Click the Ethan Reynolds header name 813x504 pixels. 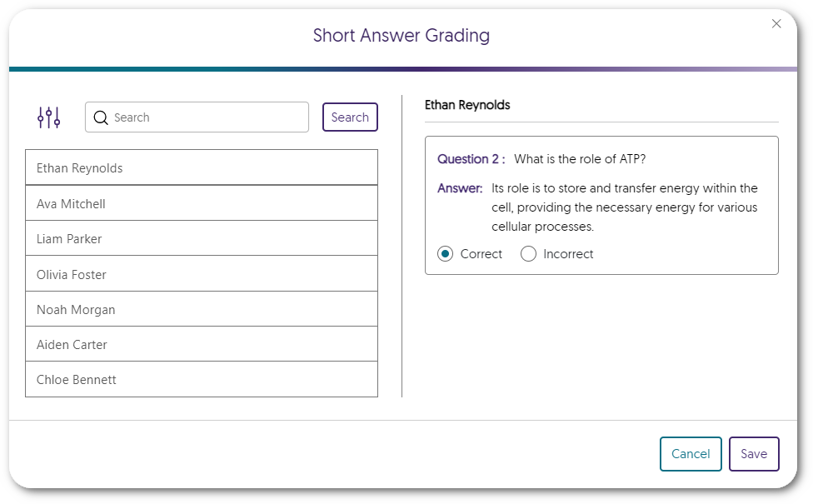point(467,105)
